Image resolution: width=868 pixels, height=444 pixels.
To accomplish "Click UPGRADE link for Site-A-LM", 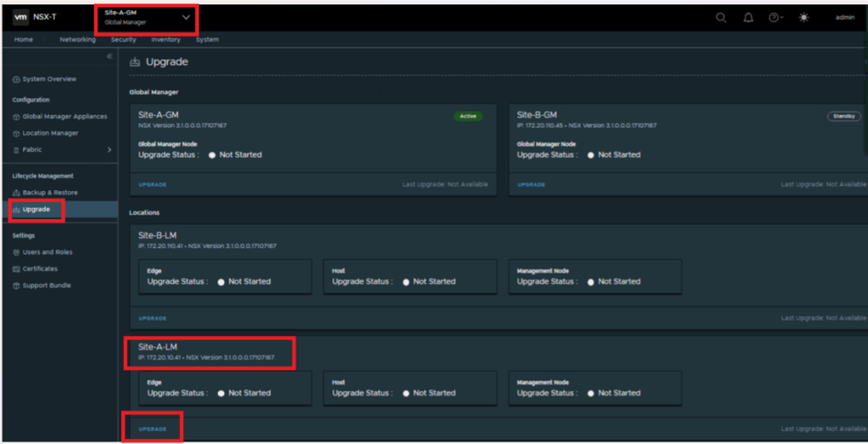I will (153, 429).
